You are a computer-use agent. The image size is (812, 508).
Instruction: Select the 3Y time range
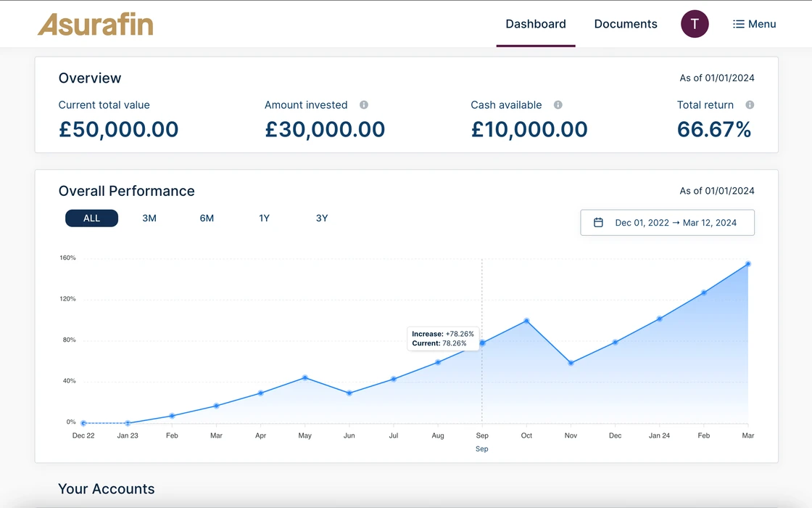(x=322, y=218)
